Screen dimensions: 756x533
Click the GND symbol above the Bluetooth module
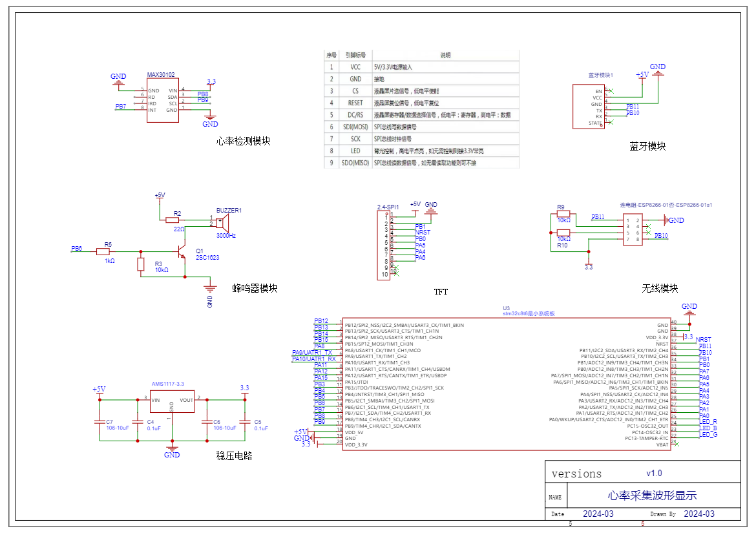(658, 69)
